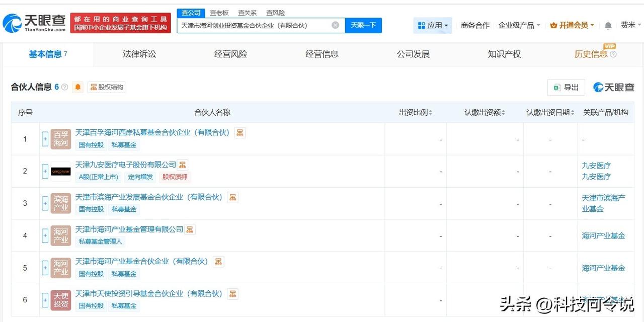Click the 滨海产业 logo thumbnail

coord(61,203)
